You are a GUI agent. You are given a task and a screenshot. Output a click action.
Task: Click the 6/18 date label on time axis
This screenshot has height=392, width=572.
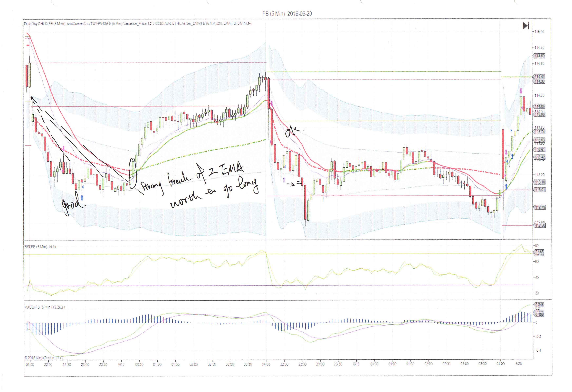pyautogui.click(x=356, y=364)
